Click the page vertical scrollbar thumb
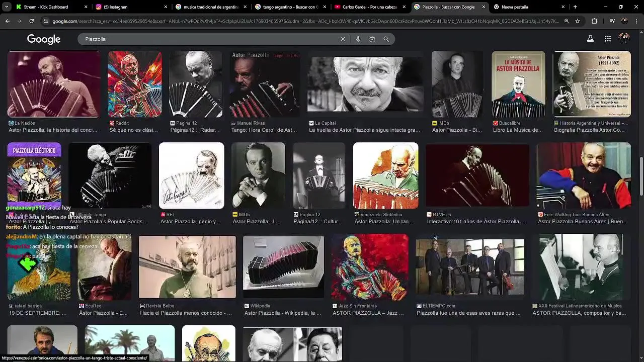Viewport: 644px width, 362px height. coord(641,177)
